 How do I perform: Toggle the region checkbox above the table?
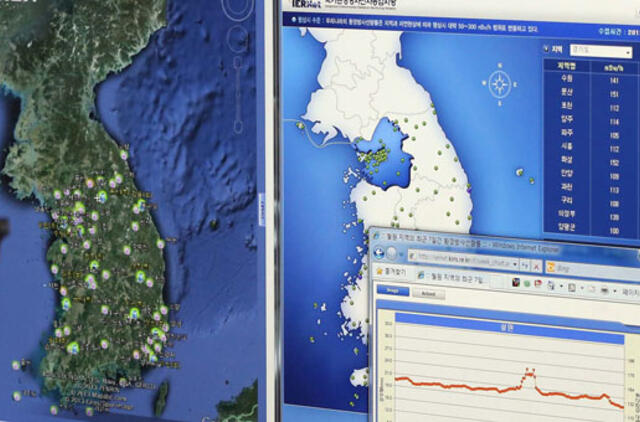[x=546, y=47]
